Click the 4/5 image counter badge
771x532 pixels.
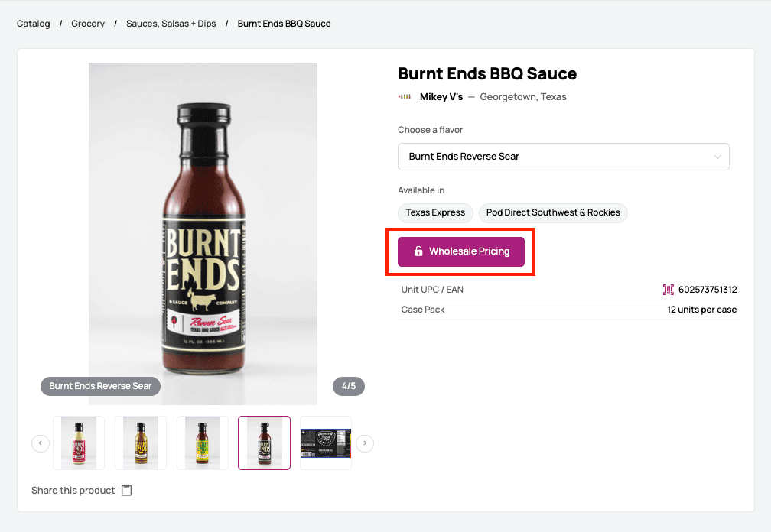click(349, 387)
